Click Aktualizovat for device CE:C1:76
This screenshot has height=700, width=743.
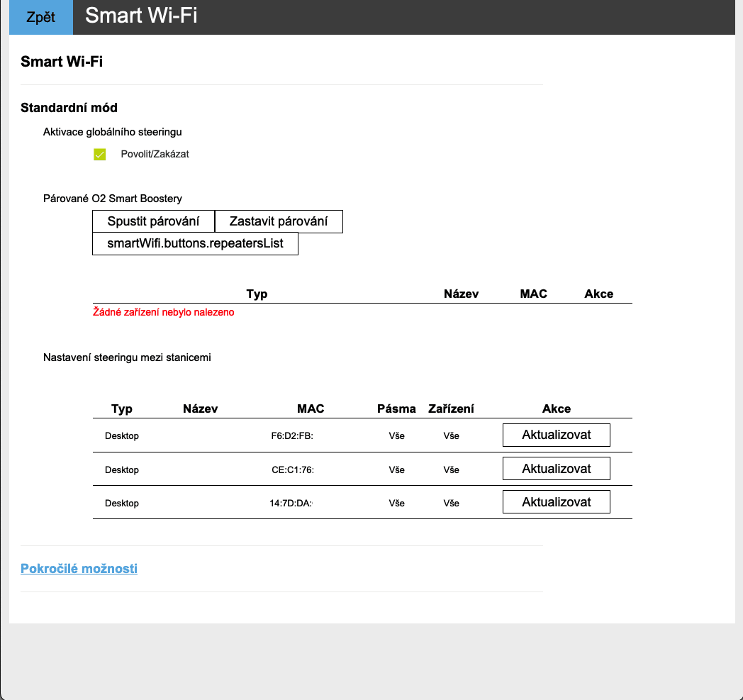pos(556,468)
